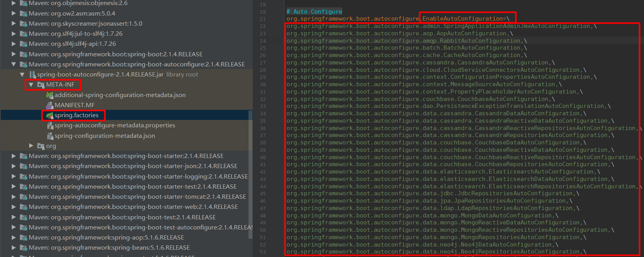
Task: Expand Maven org.ow2.asm:asm:5.0.4 node
Action: [x=14, y=13]
